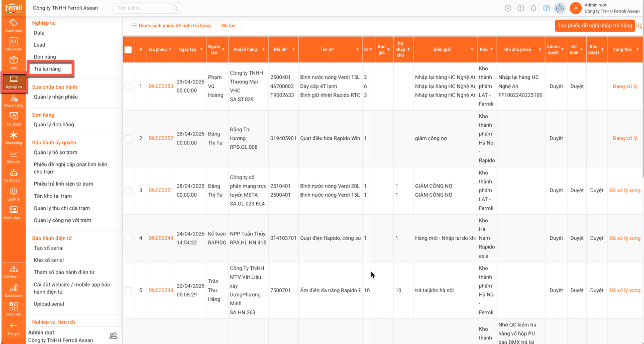Open the Khách hàng sidebar section
This screenshot has height=344, width=644.
tap(14, 101)
